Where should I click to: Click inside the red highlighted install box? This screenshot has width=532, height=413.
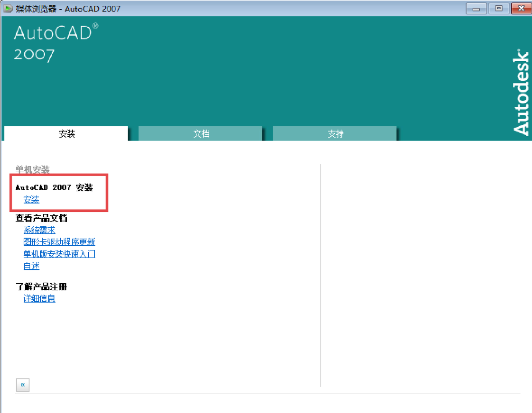click(59, 193)
